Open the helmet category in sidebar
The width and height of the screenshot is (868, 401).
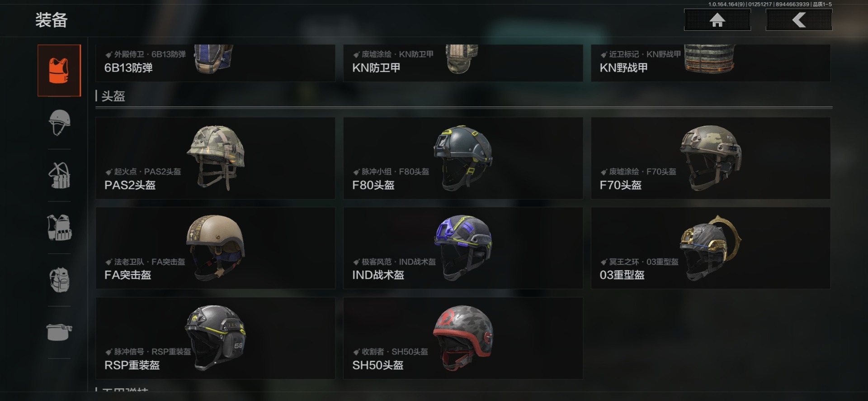tap(59, 123)
